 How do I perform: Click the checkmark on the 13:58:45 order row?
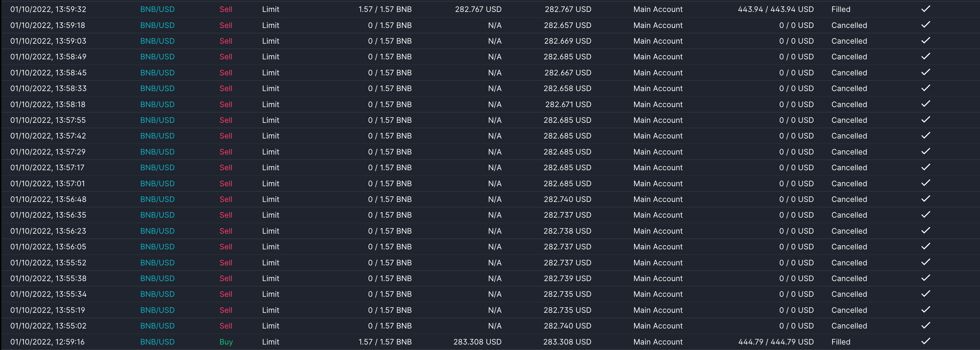point(926,72)
